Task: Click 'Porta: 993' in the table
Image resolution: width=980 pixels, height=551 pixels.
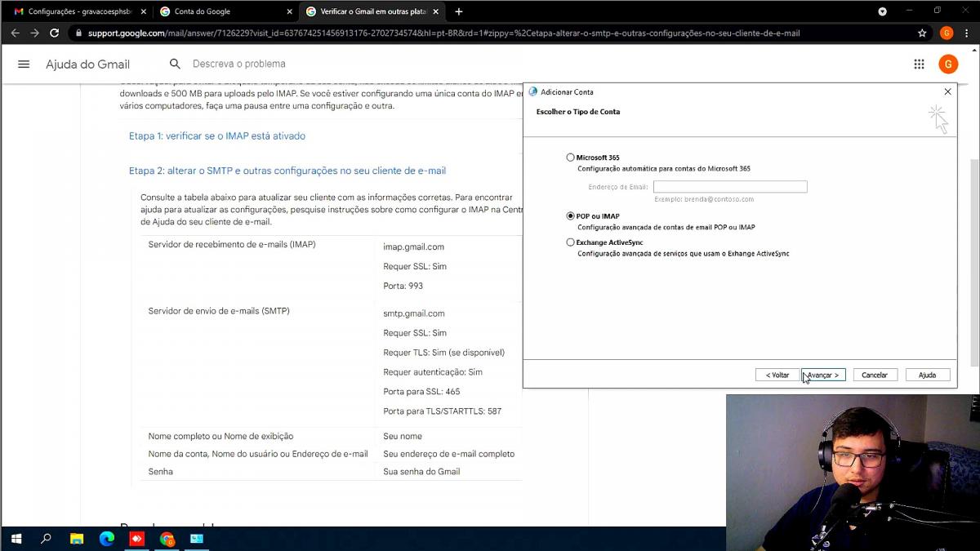Action: tap(403, 286)
